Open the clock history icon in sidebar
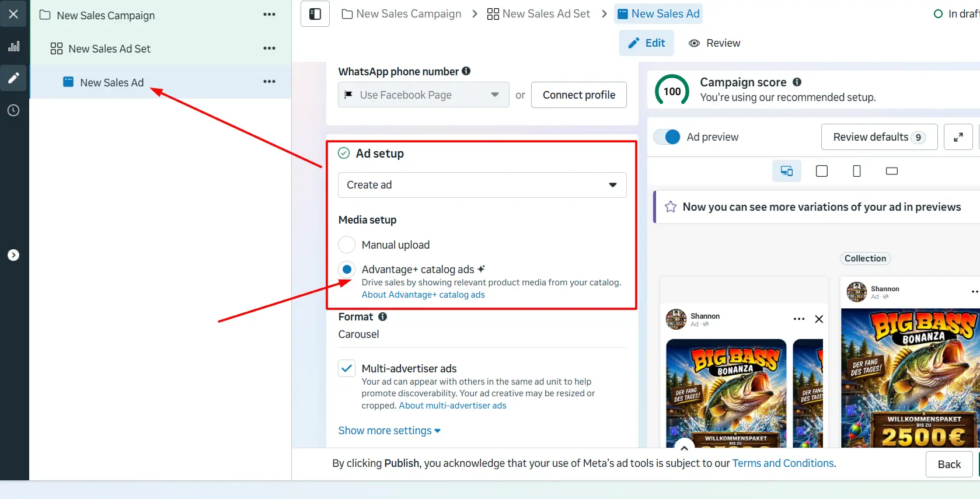Screen dimensions: 980x499 point(13,110)
